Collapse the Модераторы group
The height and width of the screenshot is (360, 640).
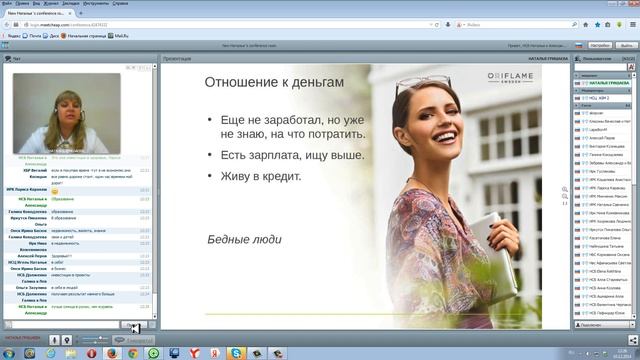[602, 91]
